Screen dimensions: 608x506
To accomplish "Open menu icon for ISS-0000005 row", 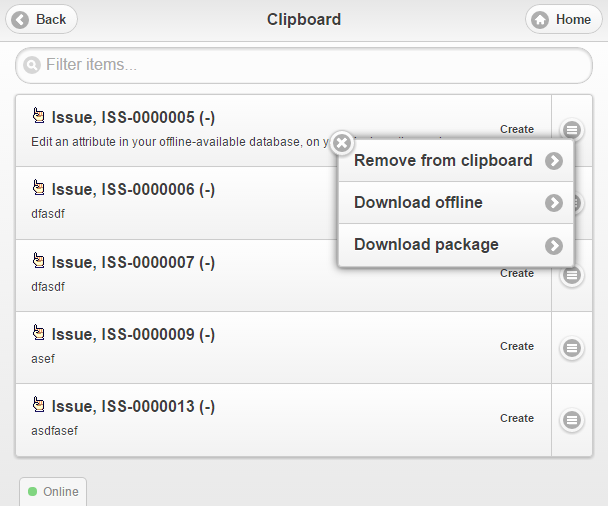I will (x=571, y=129).
